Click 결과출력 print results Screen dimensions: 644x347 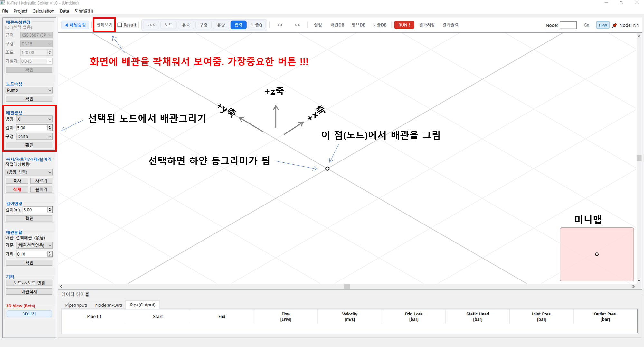(450, 25)
